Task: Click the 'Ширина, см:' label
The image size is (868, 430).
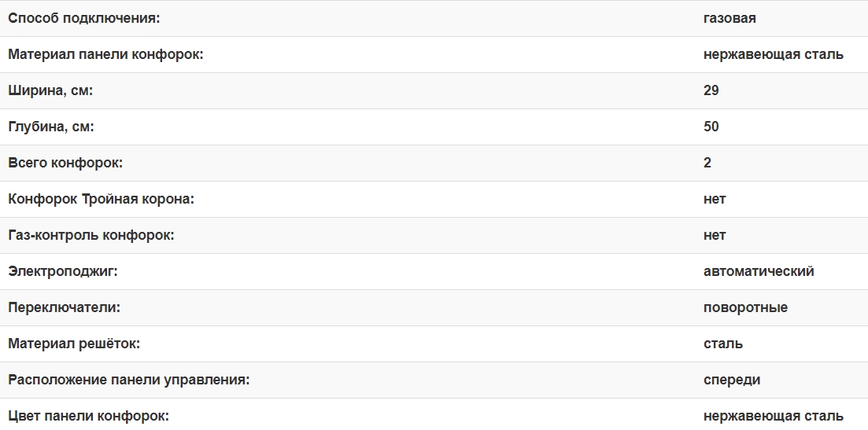Action: coord(50,90)
